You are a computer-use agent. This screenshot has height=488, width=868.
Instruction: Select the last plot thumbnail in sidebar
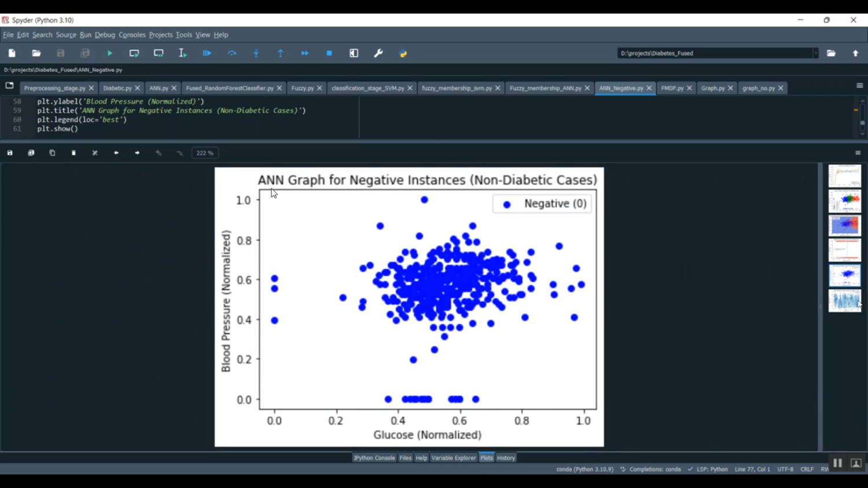(x=844, y=301)
